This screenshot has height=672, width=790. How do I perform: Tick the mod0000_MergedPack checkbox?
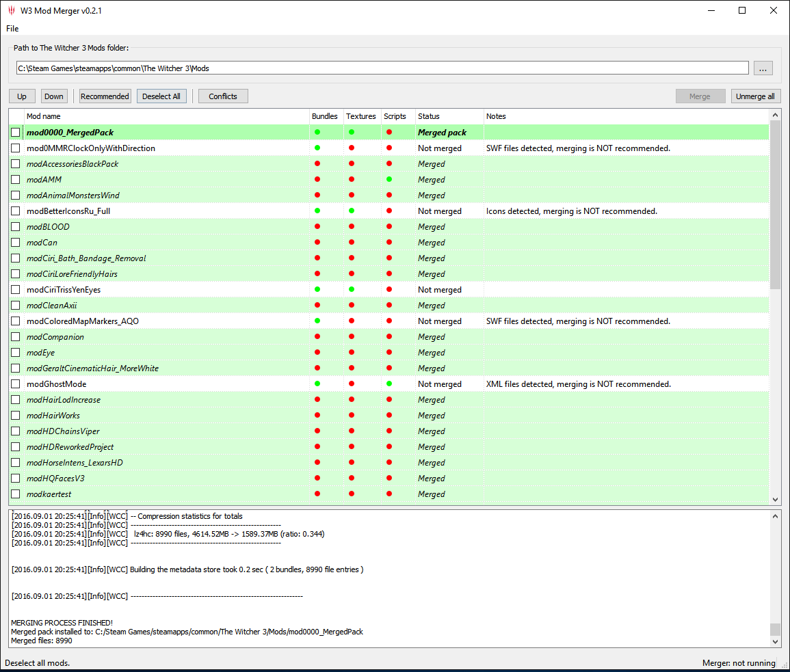point(15,132)
